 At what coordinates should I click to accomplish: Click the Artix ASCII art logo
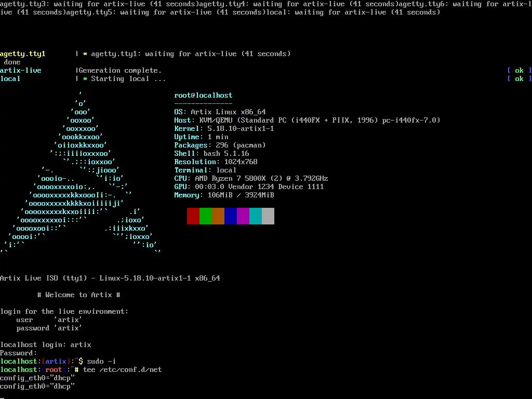click(x=81, y=172)
